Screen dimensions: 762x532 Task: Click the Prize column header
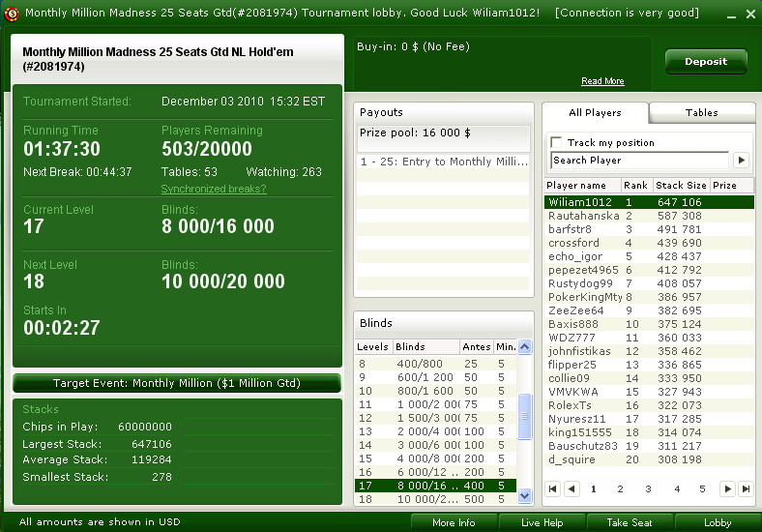coord(732,186)
